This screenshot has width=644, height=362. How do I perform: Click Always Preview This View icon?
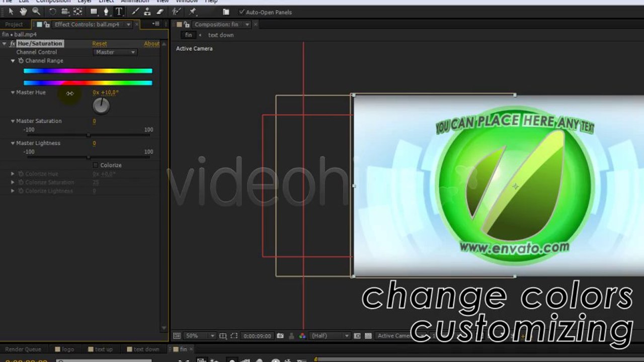click(177, 336)
